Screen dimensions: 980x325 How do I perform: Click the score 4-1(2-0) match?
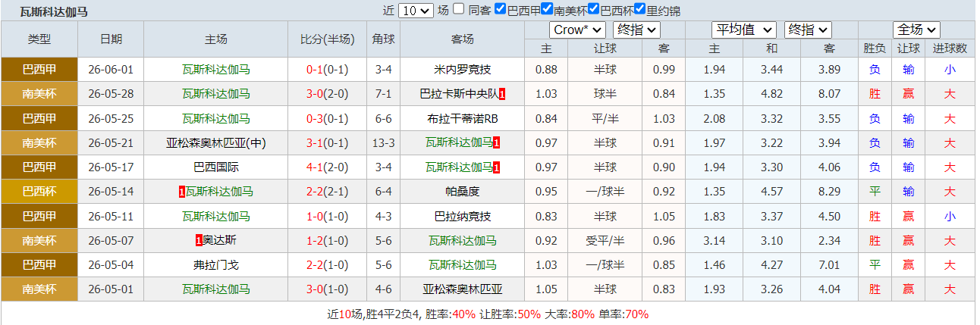click(x=328, y=167)
